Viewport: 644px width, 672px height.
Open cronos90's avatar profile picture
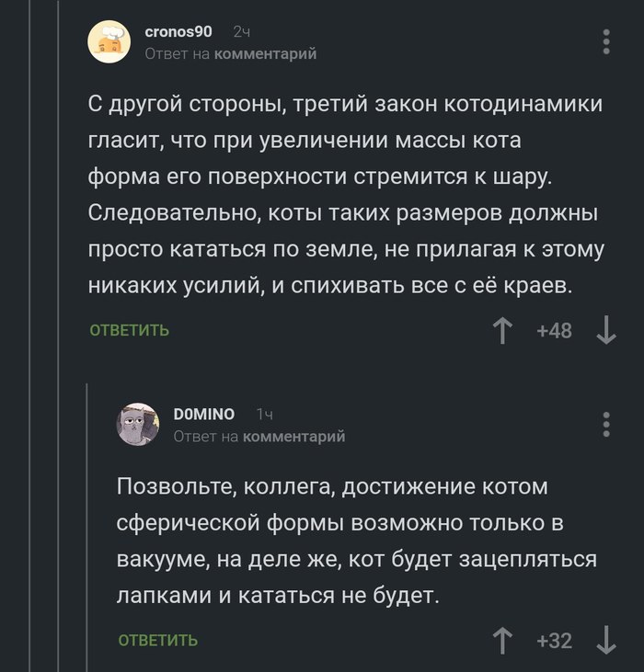tap(108, 42)
